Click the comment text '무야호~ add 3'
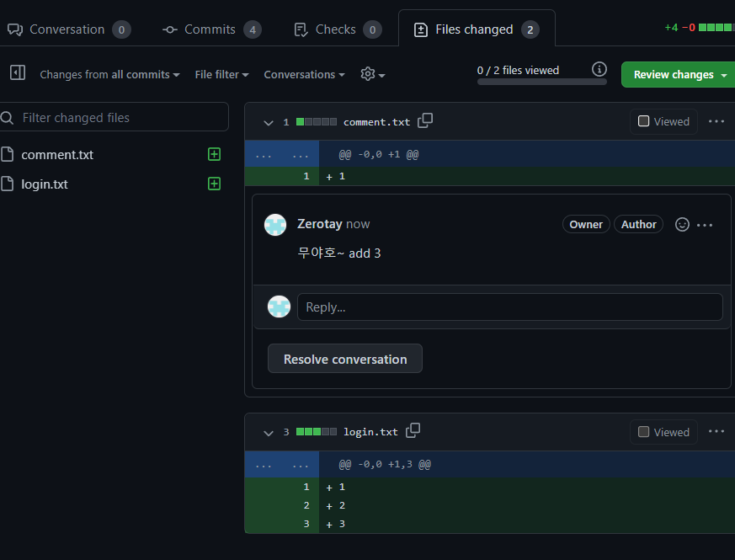The width and height of the screenshot is (735, 560). click(x=339, y=253)
